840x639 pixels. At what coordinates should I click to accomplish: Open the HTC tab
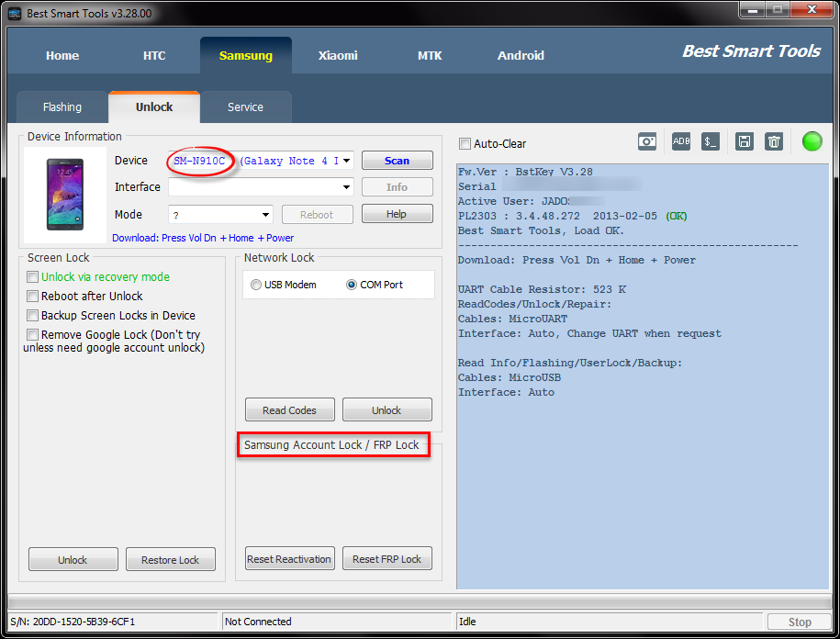pyautogui.click(x=154, y=56)
